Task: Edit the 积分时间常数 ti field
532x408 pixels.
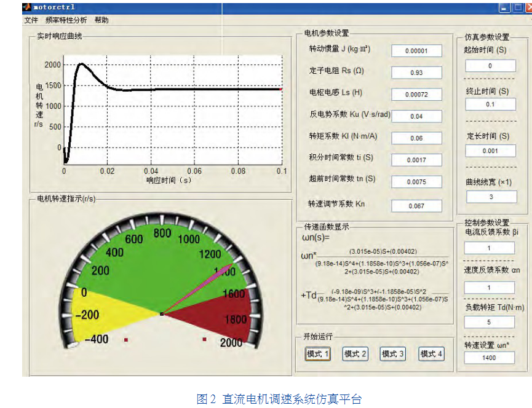Action: pos(416,160)
